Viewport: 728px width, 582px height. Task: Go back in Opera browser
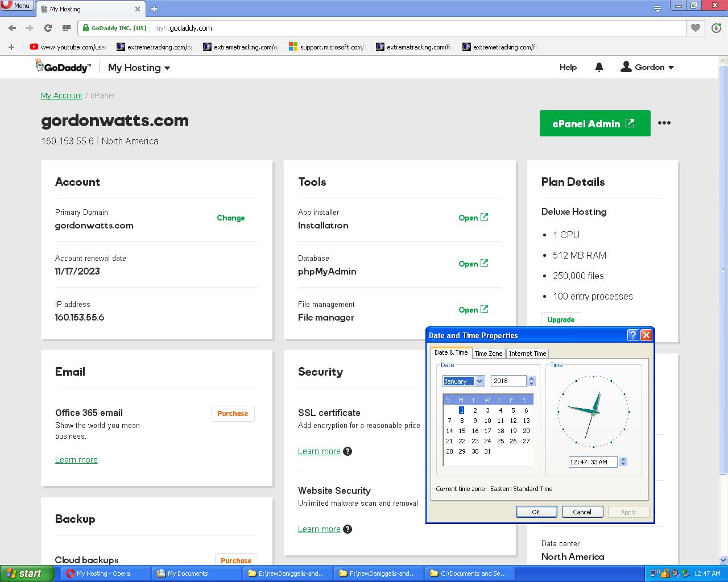tap(12, 28)
